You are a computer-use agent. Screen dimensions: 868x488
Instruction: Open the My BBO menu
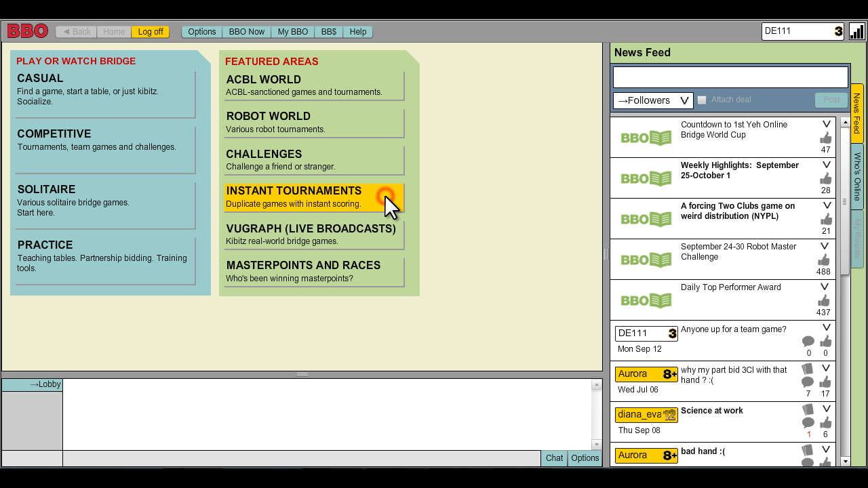tap(293, 32)
